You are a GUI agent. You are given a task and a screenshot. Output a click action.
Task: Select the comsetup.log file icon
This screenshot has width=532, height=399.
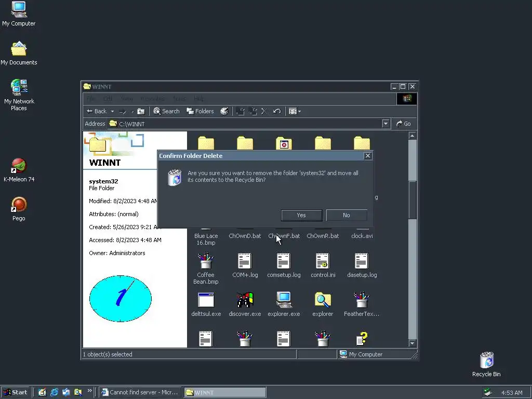[284, 261]
